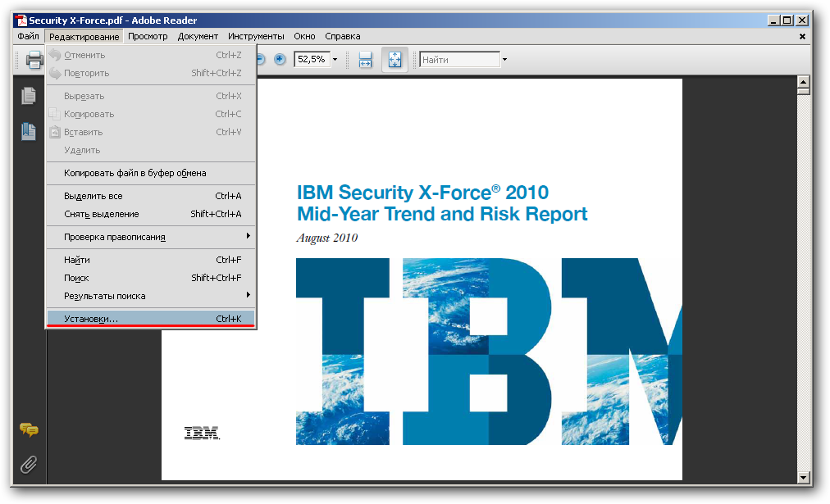Open the Инструменты menu

coord(256,36)
